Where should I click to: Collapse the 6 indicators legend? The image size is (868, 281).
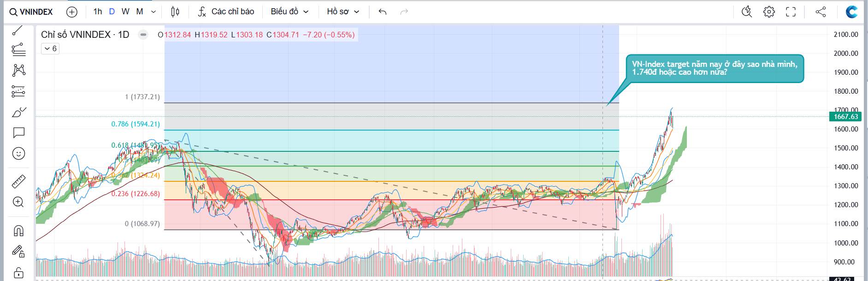tap(50, 48)
